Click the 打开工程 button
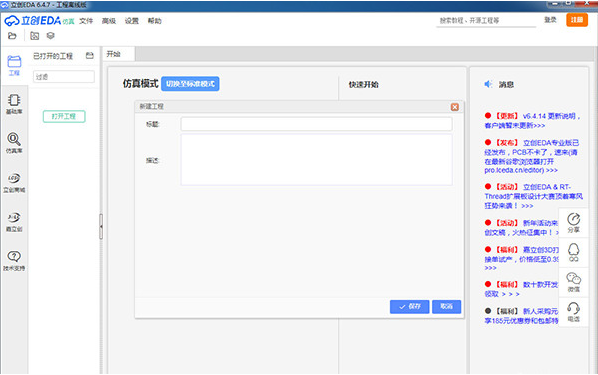The width and height of the screenshot is (598, 375). 64,116
